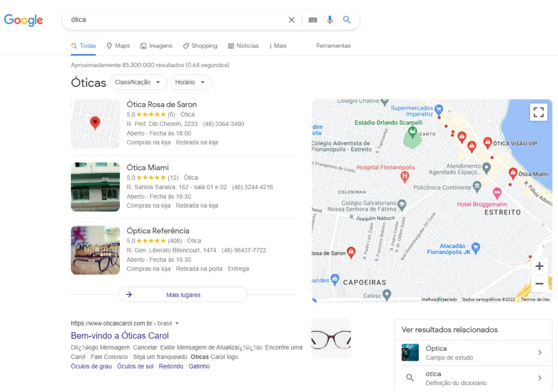This screenshot has width=558, height=392.
Task: Click the Celesc map marker
Action: pos(387,295)
